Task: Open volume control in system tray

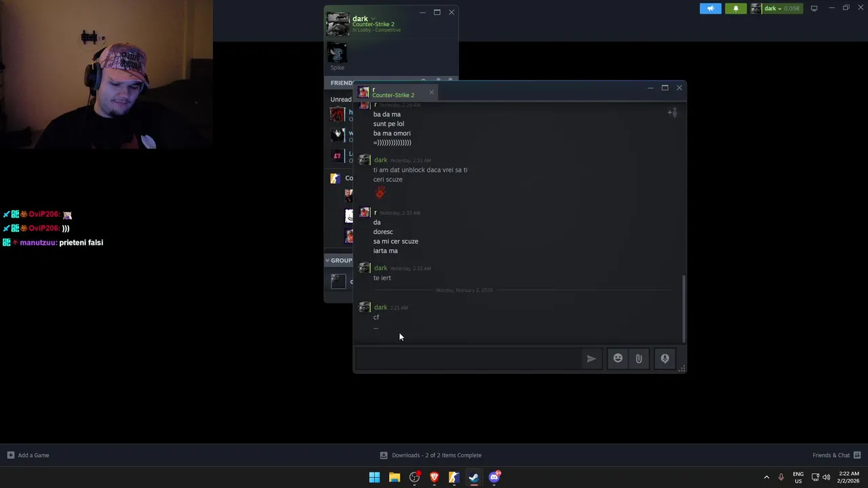Action: [x=826, y=477]
